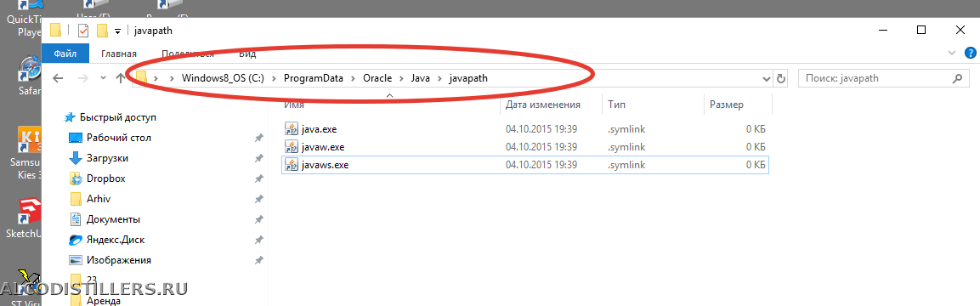
Task: Click pin icon next to Arhiv
Action: click(258, 199)
